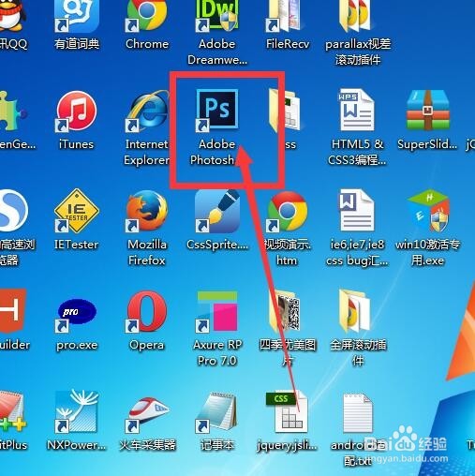Launch iTunes shortcut
Screen dimensions: 475x476
click(x=77, y=112)
